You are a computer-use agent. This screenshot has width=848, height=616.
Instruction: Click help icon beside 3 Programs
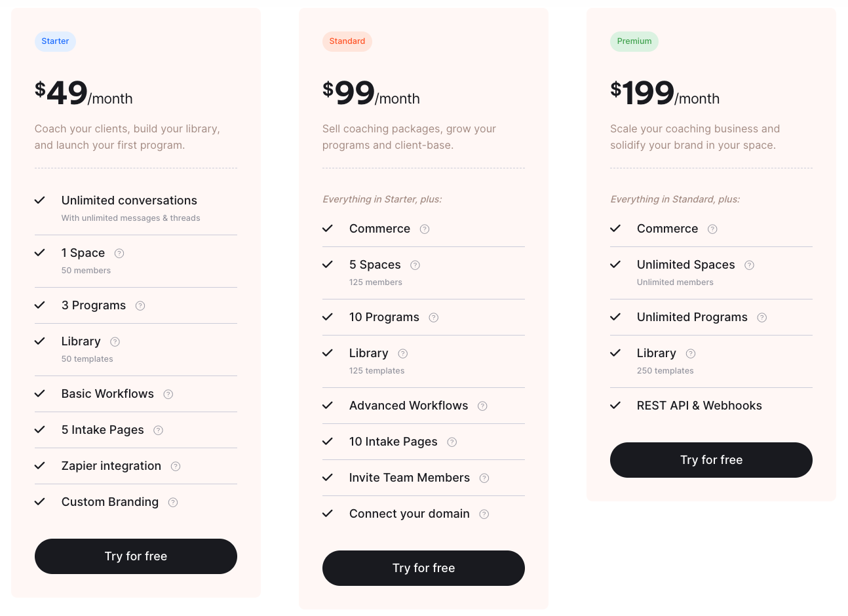tap(140, 306)
